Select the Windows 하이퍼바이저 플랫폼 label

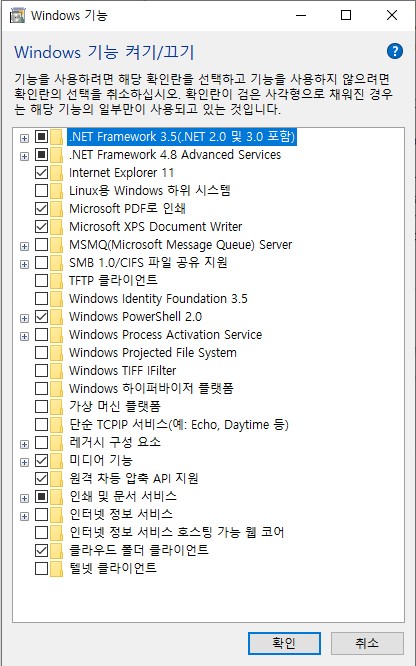pyautogui.click(x=151, y=388)
